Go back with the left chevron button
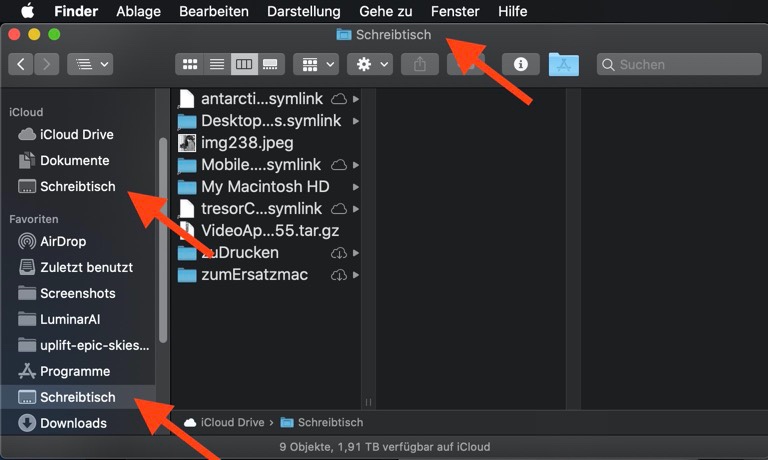Viewport: 768px width, 460px height. coord(21,64)
